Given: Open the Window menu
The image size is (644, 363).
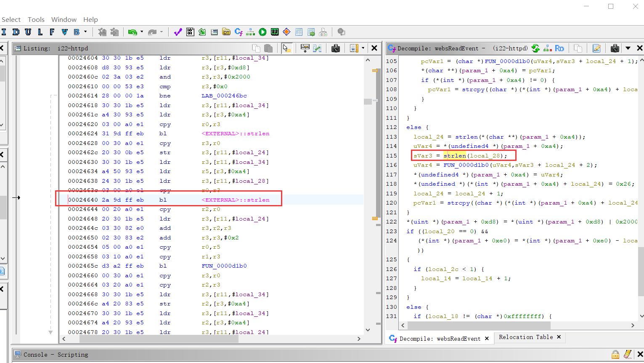Looking at the screenshot, I should tap(64, 19).
